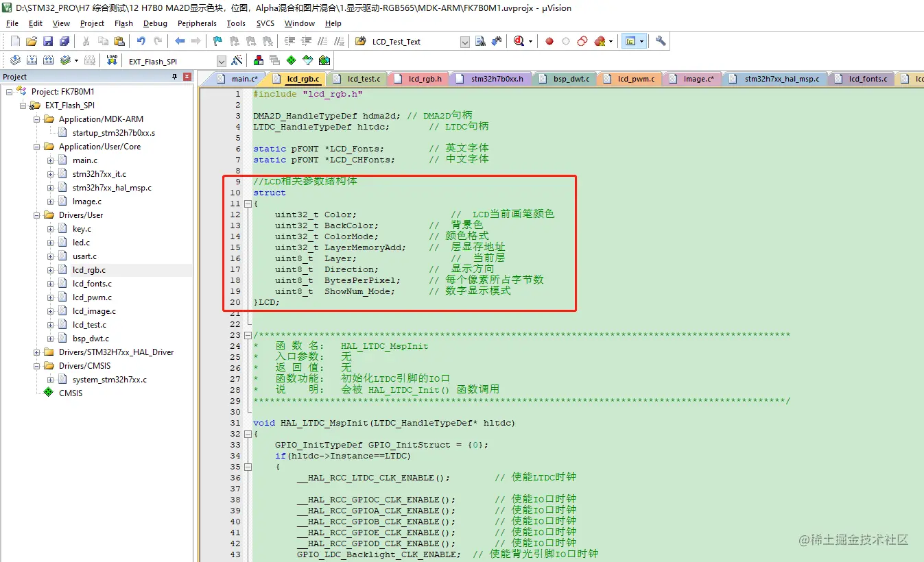Insert a bookmark with the flag icon
The image size is (924, 562).
click(x=217, y=41)
